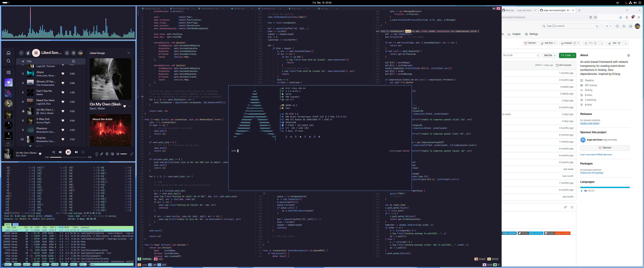
Task: Open GitHub issues icon in header
Action: click(x=617, y=26)
